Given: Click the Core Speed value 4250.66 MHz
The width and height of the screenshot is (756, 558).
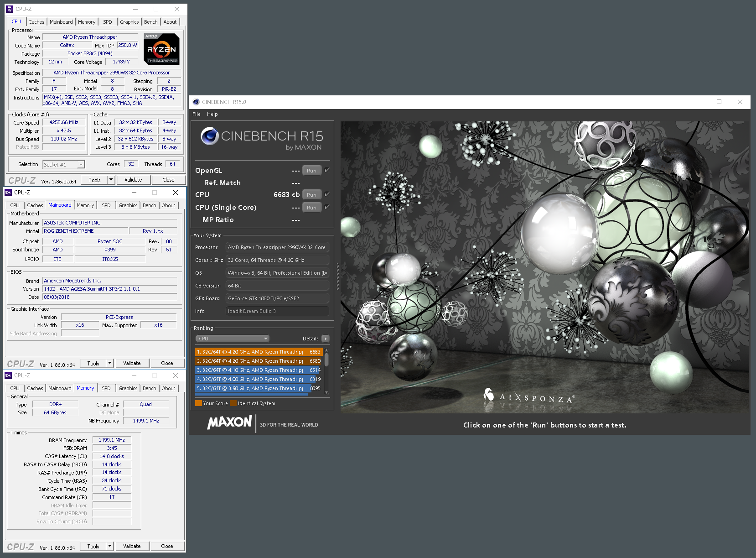Looking at the screenshot, I should click(64, 122).
